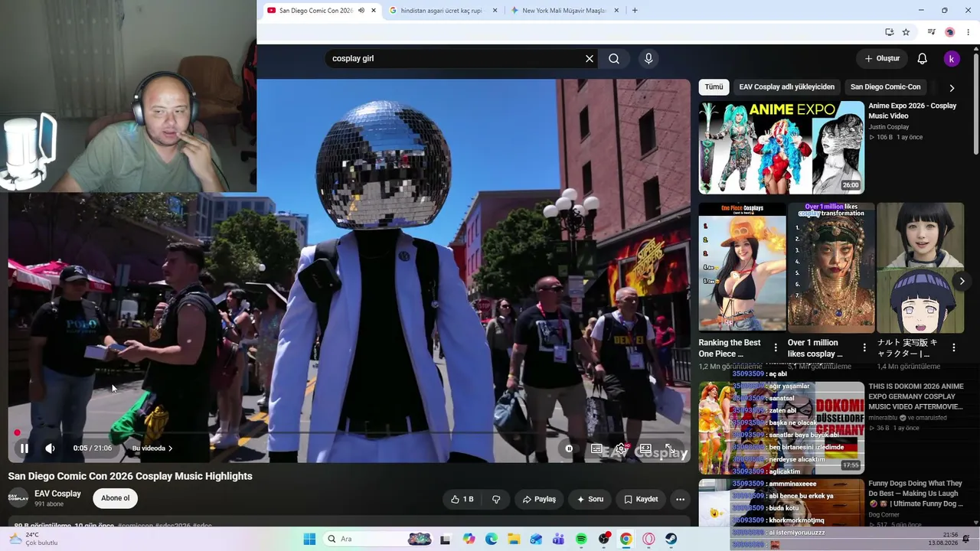
Task: Save the video with the Kaydet button
Action: [641, 499]
